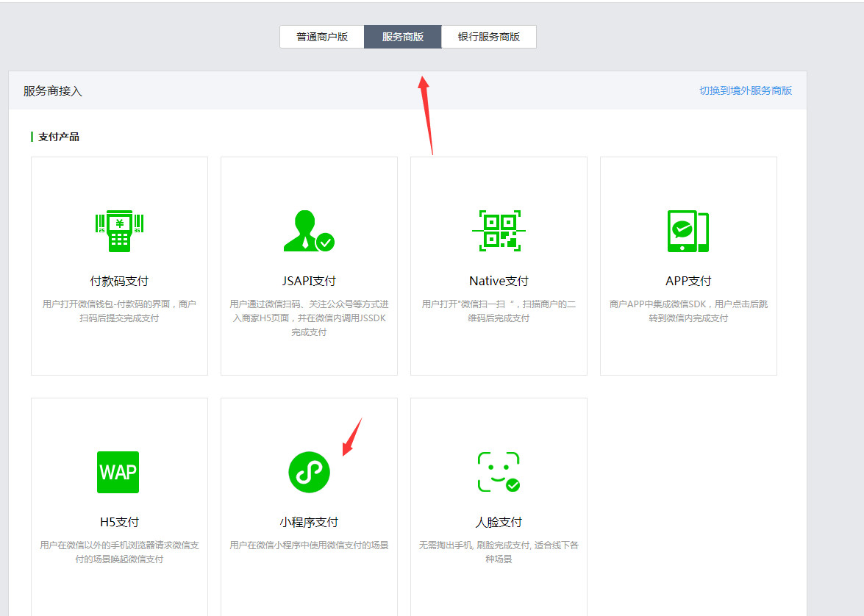Image resolution: width=864 pixels, height=616 pixels.
Task: Click the JSAPI支付 person icon
Action: (x=309, y=231)
